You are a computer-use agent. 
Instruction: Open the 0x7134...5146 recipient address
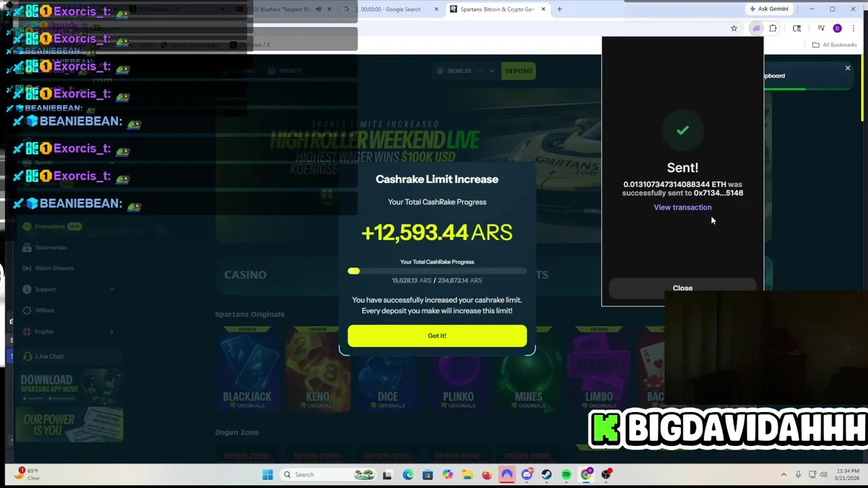click(x=718, y=193)
